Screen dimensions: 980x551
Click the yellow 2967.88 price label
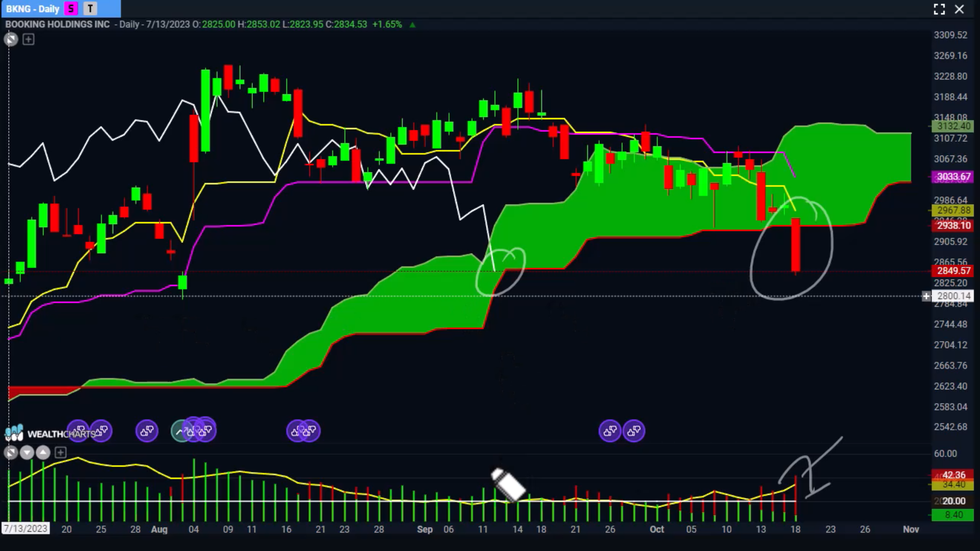pos(952,210)
